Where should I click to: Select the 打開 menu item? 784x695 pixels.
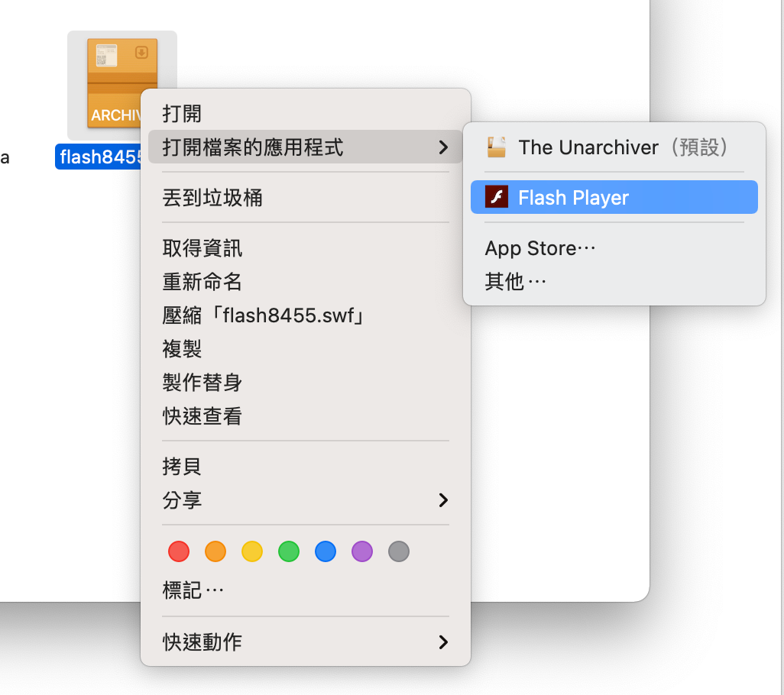point(306,114)
